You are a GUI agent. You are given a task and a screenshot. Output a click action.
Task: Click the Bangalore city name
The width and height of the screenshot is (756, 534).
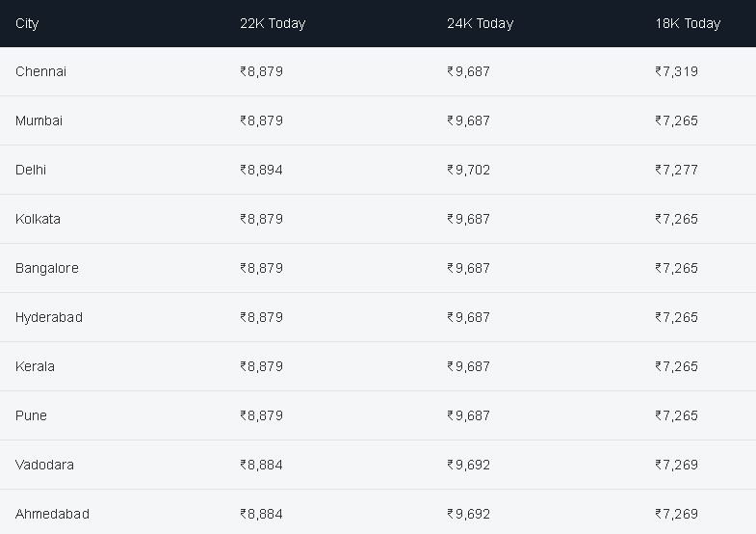pos(47,268)
